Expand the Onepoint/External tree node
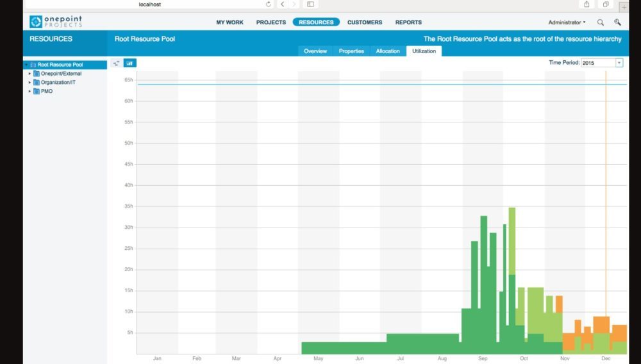 coord(29,74)
